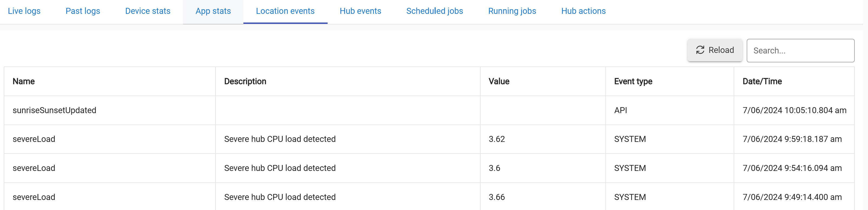The height and width of the screenshot is (210, 868).
Task: Open the Live logs tab
Action: coord(24,11)
